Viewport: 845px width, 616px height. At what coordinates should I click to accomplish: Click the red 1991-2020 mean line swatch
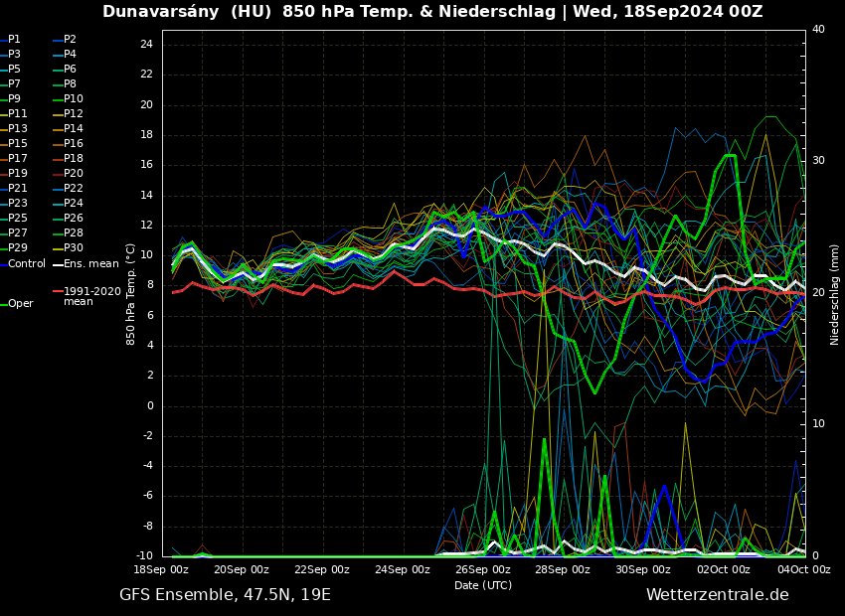[x=58, y=292]
